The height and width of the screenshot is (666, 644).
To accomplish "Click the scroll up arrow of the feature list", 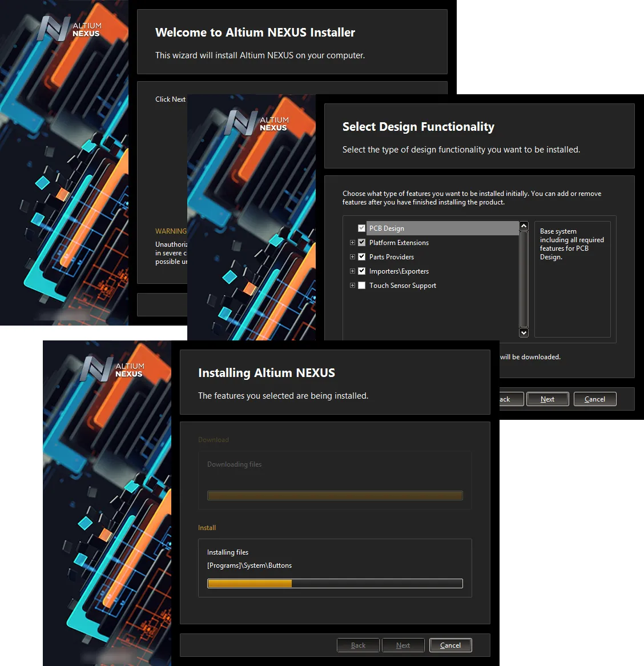I will tap(524, 226).
